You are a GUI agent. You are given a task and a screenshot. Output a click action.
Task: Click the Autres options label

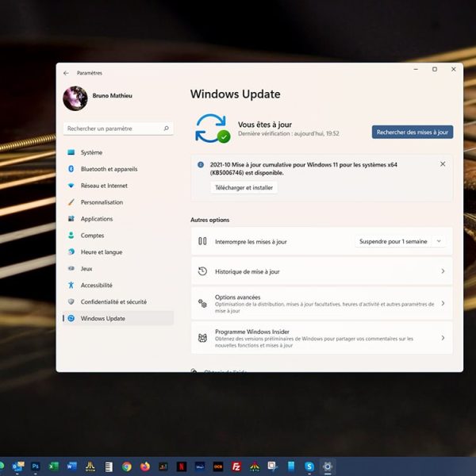point(209,220)
